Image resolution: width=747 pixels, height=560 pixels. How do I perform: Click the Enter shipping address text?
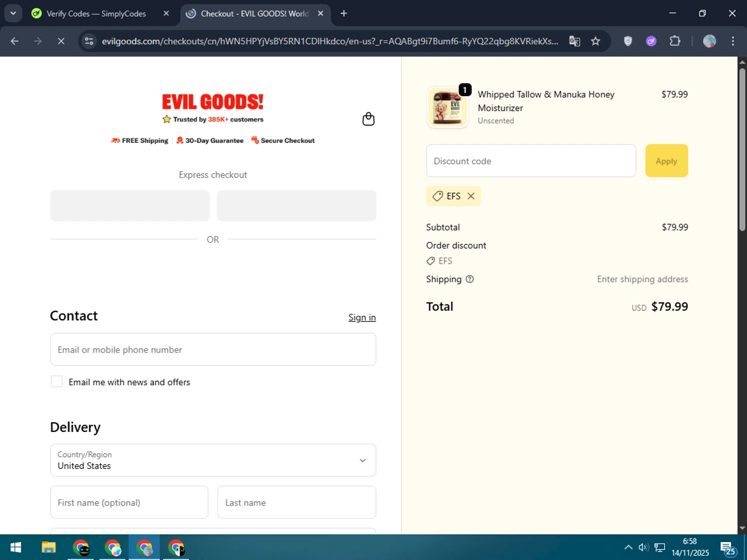click(x=642, y=279)
